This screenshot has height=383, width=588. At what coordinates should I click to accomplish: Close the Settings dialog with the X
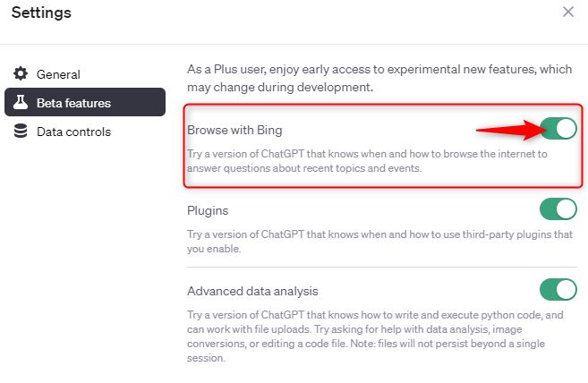point(567,13)
